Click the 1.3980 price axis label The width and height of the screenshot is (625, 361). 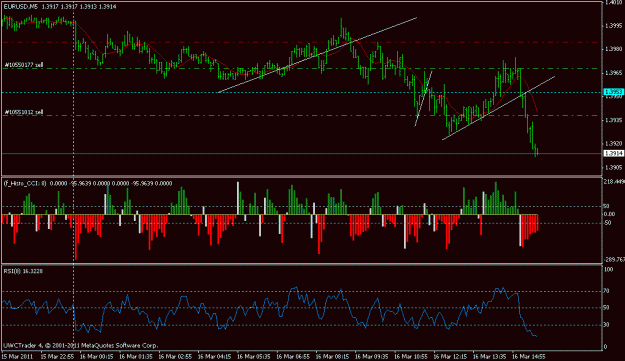(x=613, y=49)
